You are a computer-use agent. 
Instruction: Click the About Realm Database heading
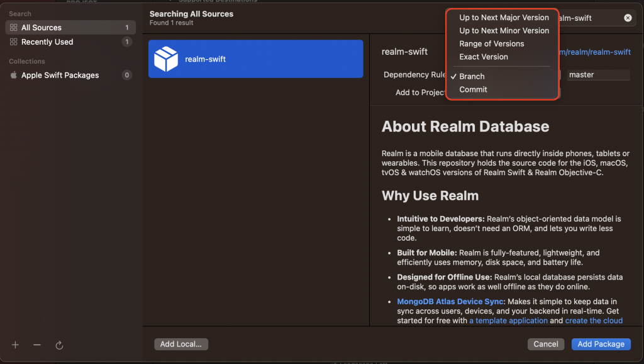(x=465, y=127)
